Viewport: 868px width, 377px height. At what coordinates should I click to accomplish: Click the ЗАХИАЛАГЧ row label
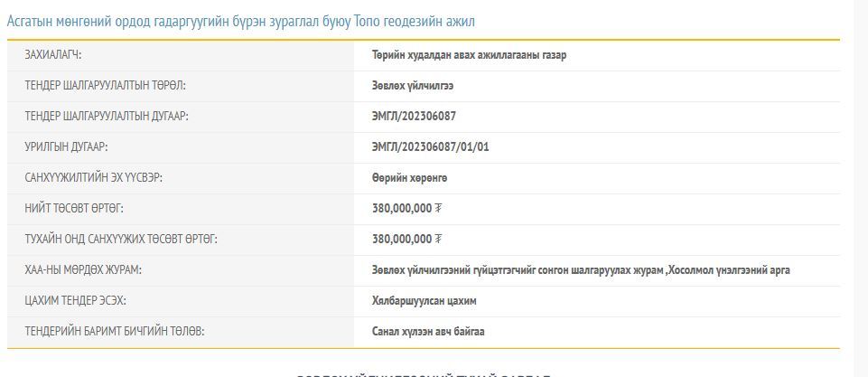pos(53,55)
